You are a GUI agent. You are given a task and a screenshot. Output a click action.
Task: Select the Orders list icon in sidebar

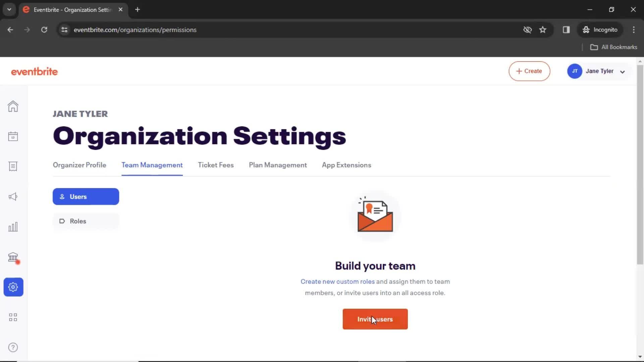12,166
